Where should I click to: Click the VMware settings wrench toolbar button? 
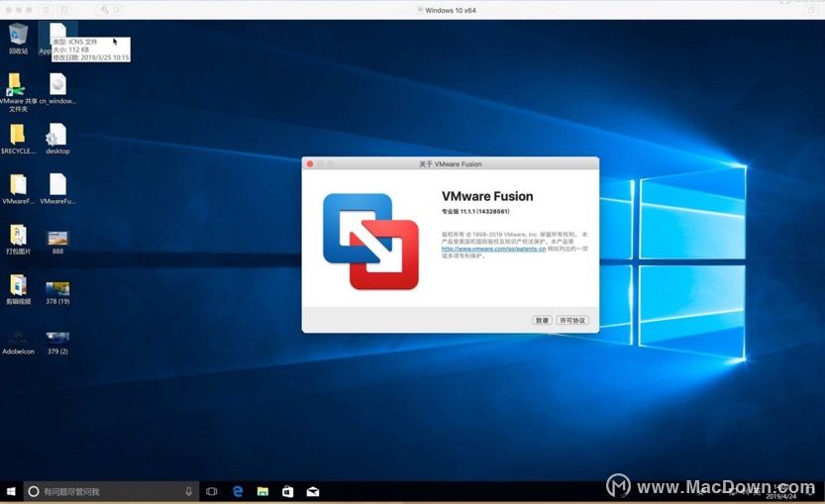pos(105,10)
